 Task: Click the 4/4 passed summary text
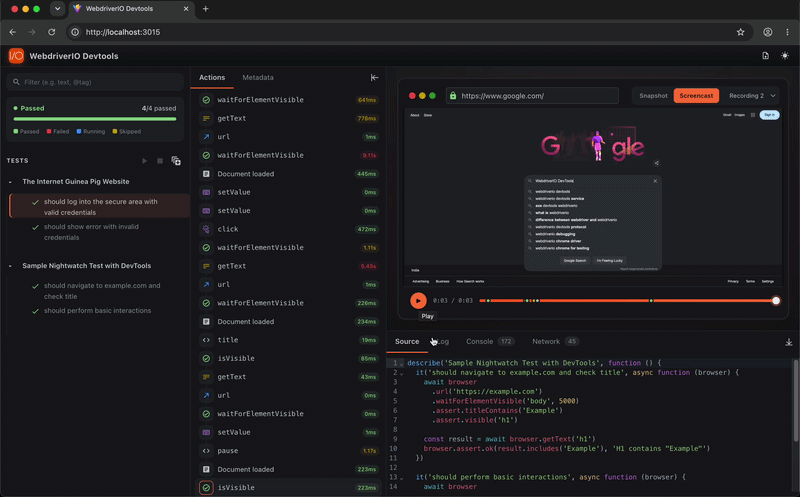159,108
